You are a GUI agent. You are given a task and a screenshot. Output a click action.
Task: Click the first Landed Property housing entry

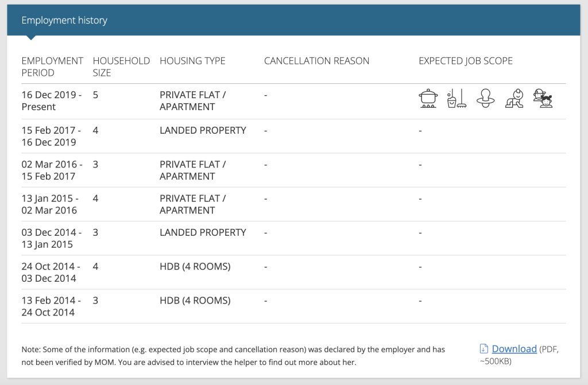click(x=203, y=130)
